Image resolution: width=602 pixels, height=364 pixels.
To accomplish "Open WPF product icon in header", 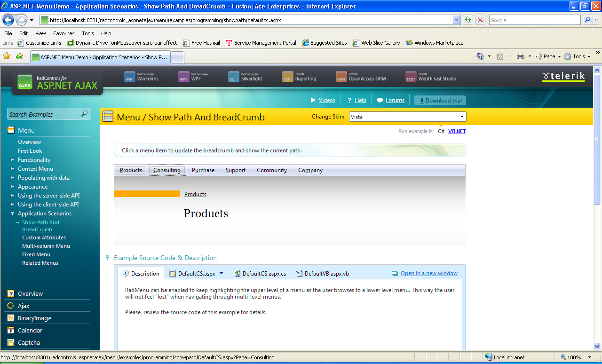I will pos(184,76).
